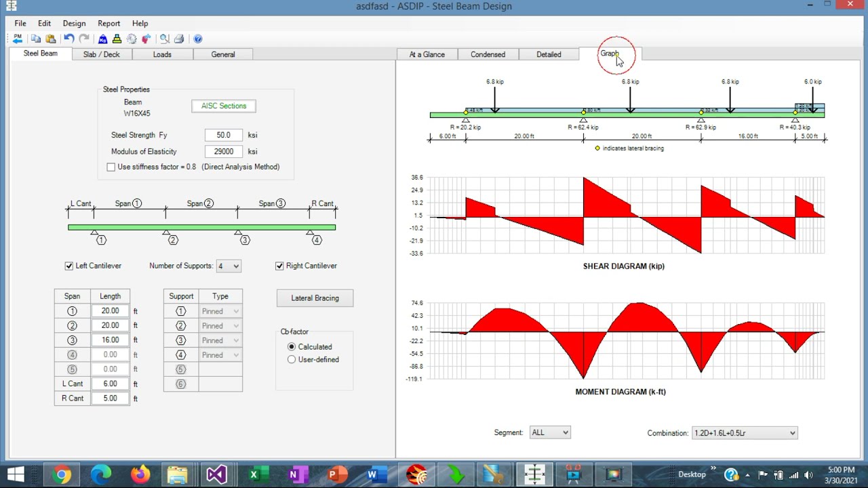The width and height of the screenshot is (868, 488).
Task: Click the Print toolbar icon
Action: coord(179,39)
